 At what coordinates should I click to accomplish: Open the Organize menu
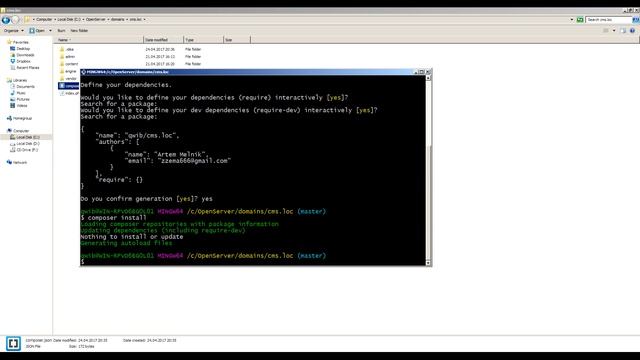pos(13,31)
